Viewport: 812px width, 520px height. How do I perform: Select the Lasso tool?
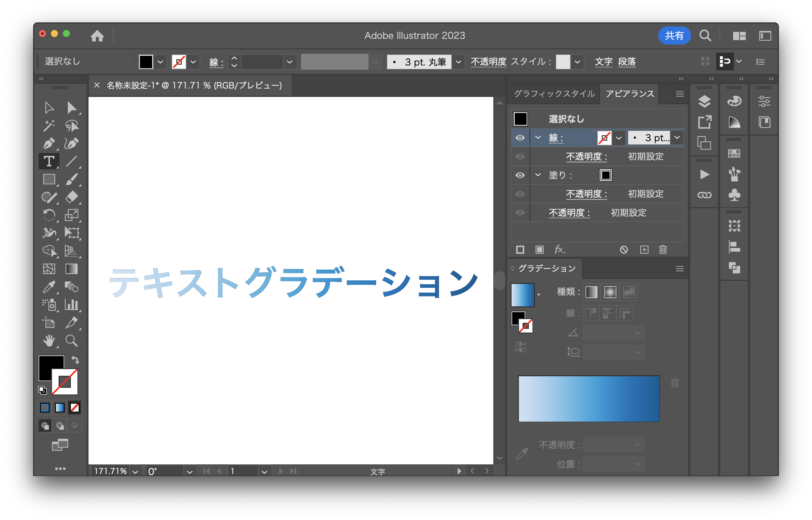71,126
